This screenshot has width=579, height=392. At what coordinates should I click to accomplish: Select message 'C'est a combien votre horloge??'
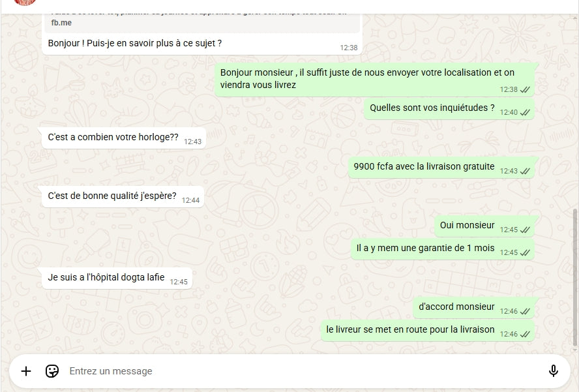coord(113,137)
